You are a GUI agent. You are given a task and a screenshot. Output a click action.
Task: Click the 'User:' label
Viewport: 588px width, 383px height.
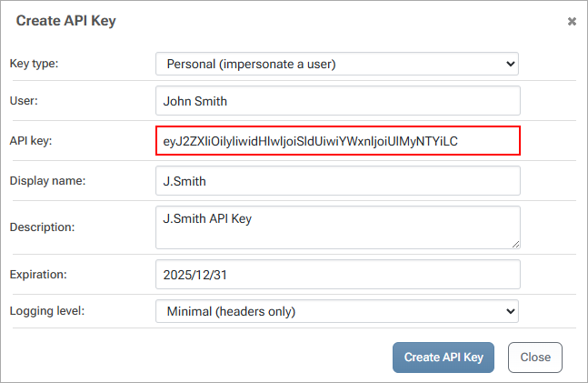pyautogui.click(x=24, y=101)
